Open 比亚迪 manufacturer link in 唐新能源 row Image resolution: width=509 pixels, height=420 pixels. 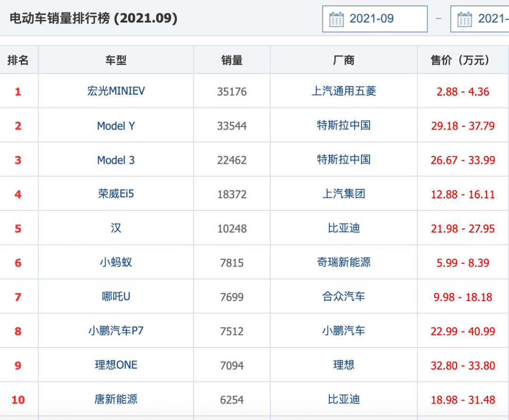(x=344, y=399)
